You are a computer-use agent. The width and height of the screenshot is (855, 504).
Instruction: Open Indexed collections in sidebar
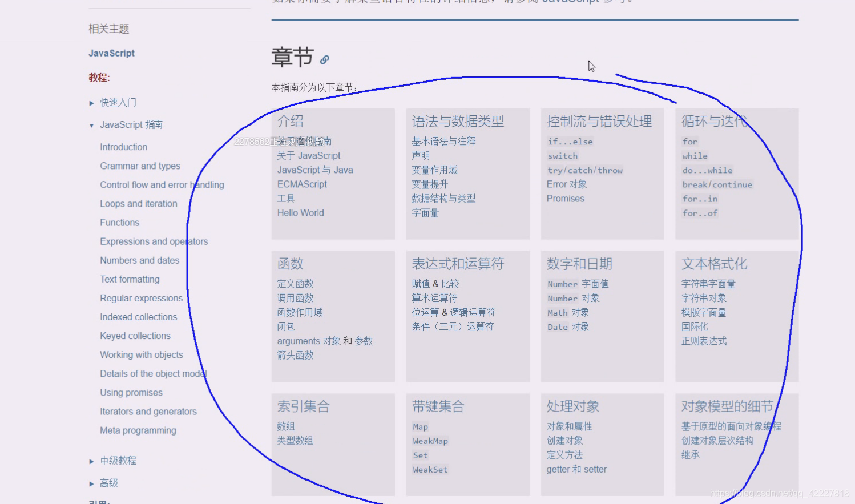pos(138,316)
